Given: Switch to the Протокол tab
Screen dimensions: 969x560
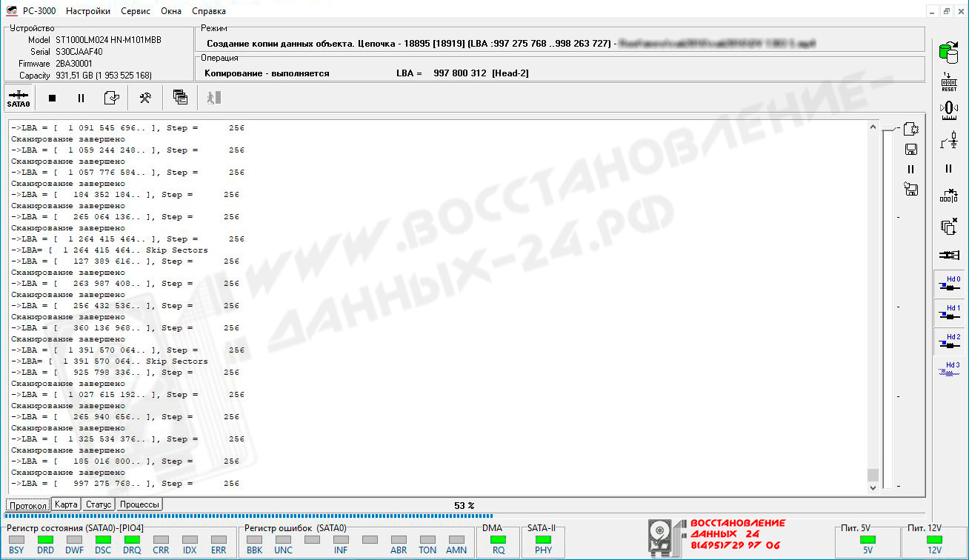Looking at the screenshot, I should [28, 505].
